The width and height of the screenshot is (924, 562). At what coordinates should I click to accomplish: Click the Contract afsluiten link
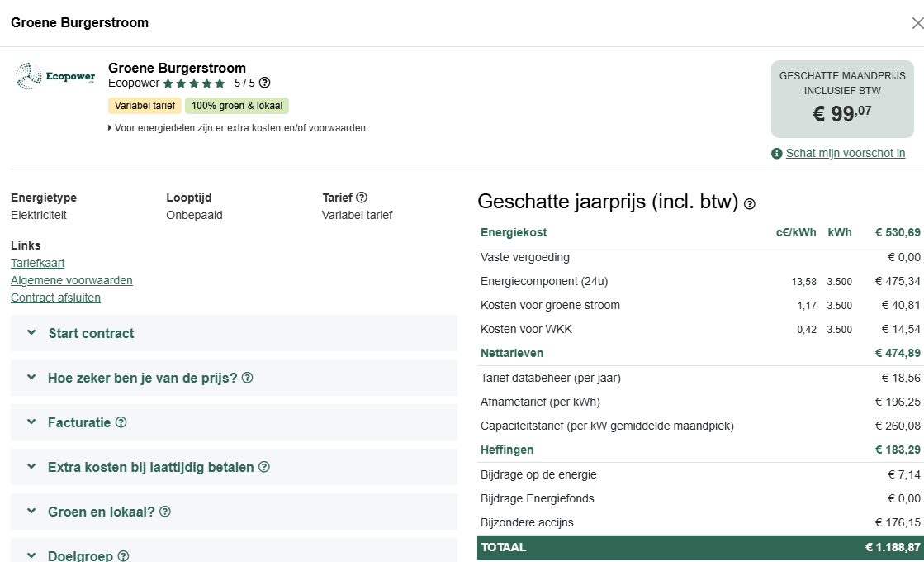pyautogui.click(x=55, y=298)
